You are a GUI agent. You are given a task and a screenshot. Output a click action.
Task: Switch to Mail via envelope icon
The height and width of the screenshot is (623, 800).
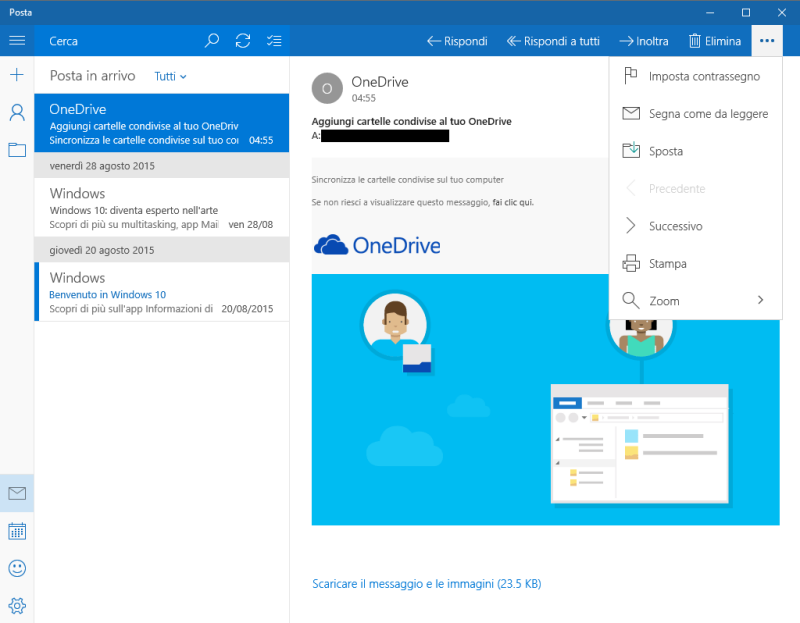(x=17, y=493)
